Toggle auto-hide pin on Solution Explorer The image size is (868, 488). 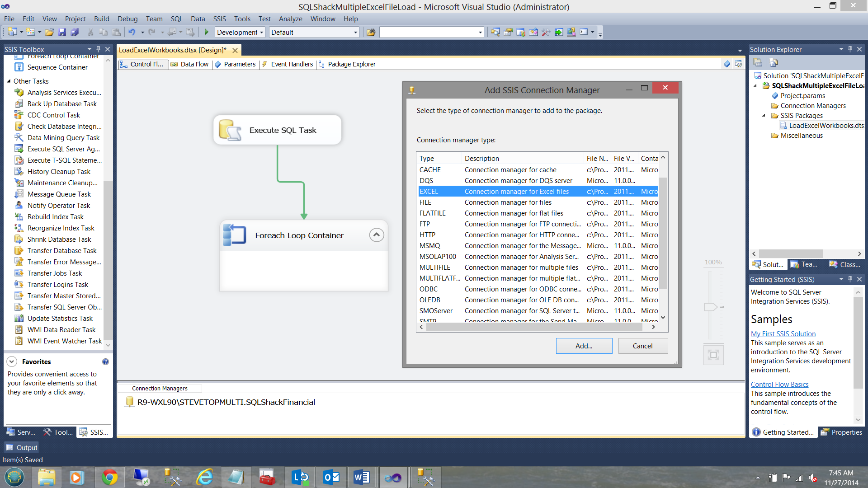(850, 49)
